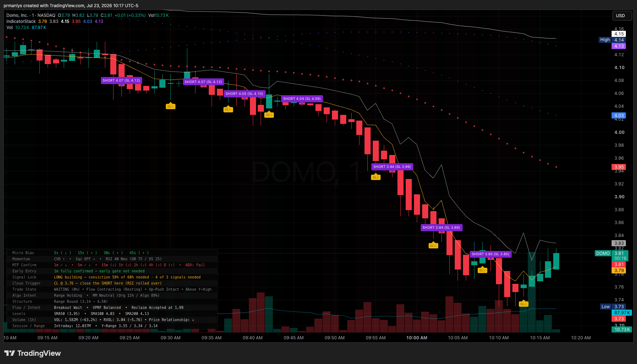Click the blue 4.03 price axis label

tap(619, 116)
